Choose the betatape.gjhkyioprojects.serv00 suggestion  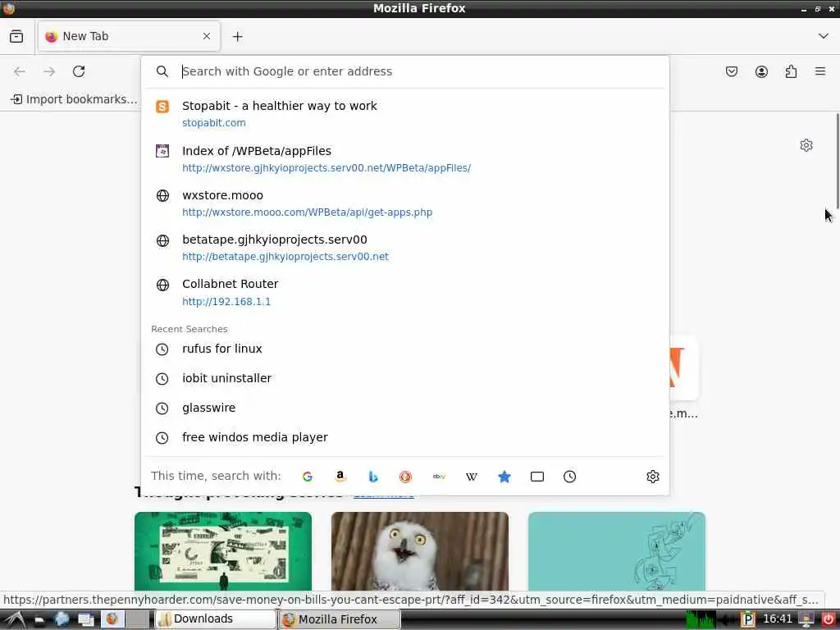tap(405, 248)
